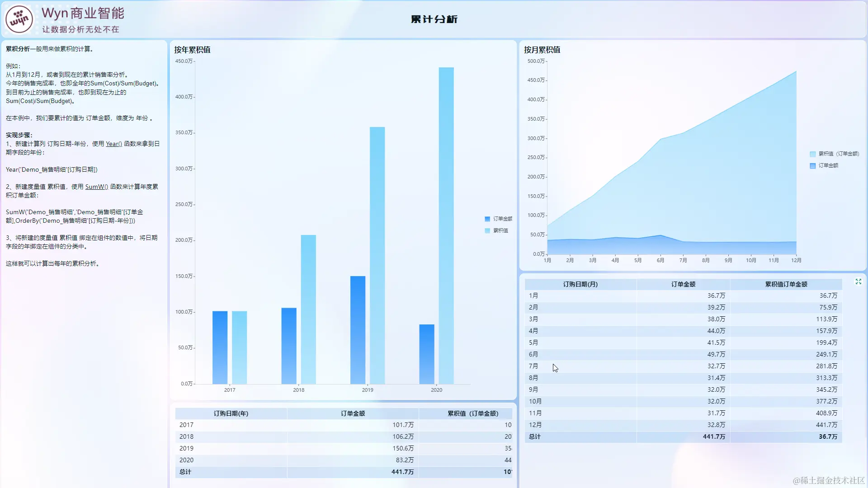Select the 6月 row in monthly table
This screenshot has height=488, width=868.
tap(533, 354)
